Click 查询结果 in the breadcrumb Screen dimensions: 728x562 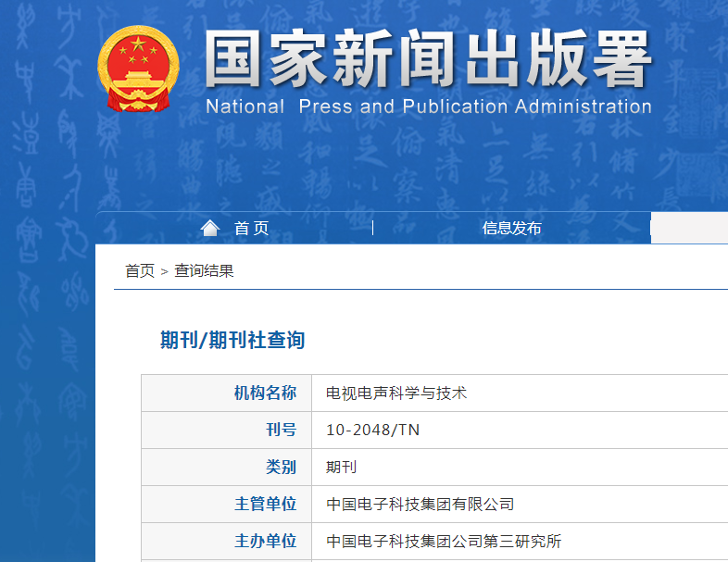(x=204, y=270)
